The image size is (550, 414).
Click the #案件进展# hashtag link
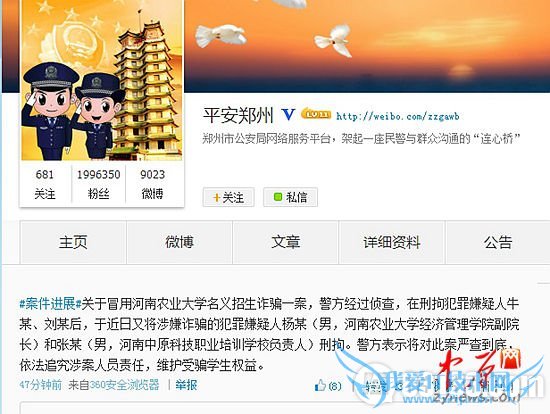50,304
